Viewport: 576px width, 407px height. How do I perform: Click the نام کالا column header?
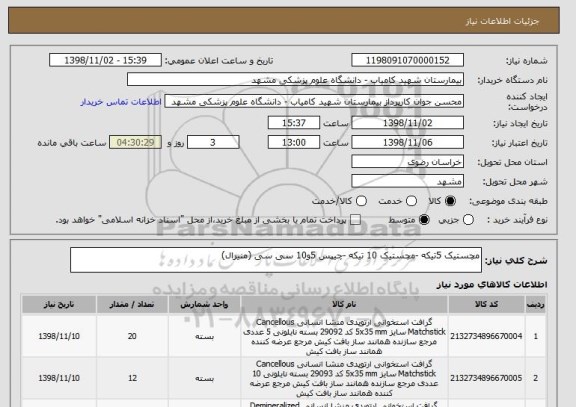pyautogui.click(x=344, y=305)
